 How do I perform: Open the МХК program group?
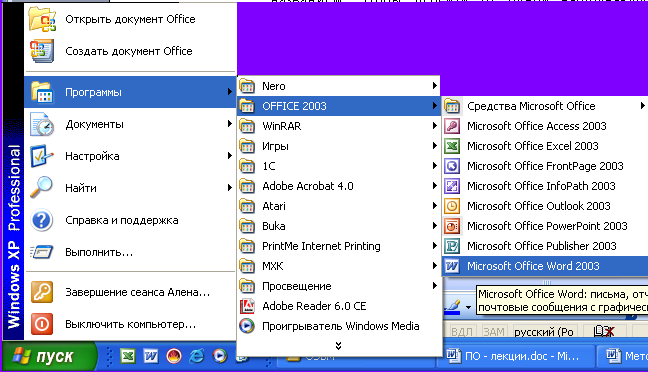pyautogui.click(x=338, y=266)
